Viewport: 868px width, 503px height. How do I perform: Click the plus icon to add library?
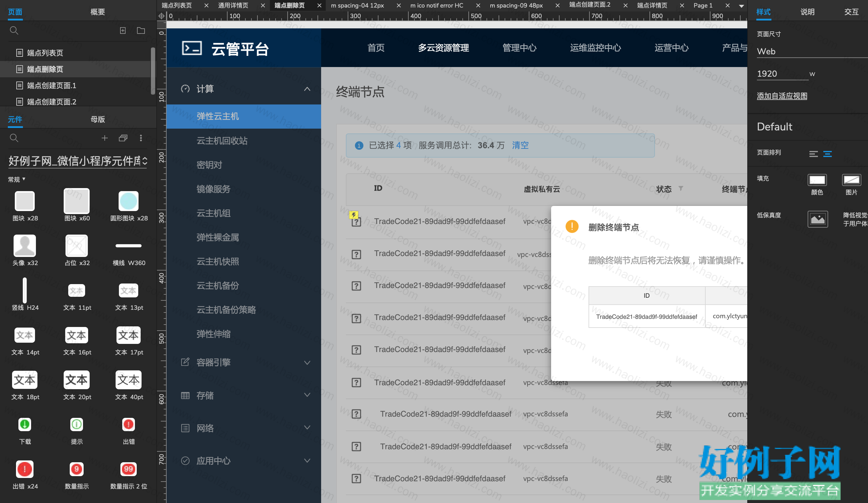pos(105,138)
